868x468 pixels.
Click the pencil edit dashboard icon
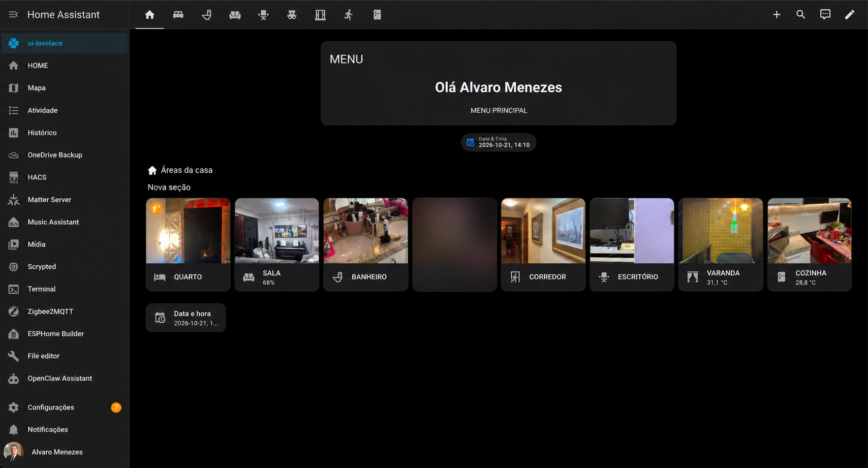click(x=850, y=15)
